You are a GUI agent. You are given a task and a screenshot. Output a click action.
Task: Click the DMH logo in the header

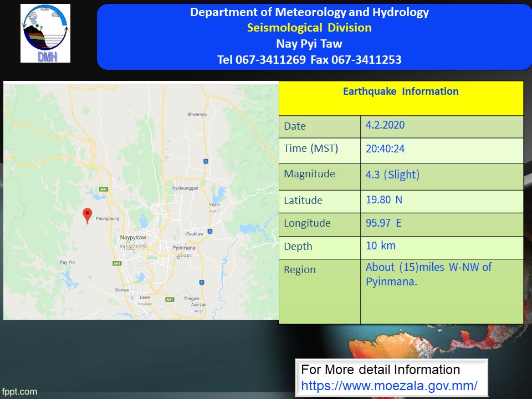[45, 33]
